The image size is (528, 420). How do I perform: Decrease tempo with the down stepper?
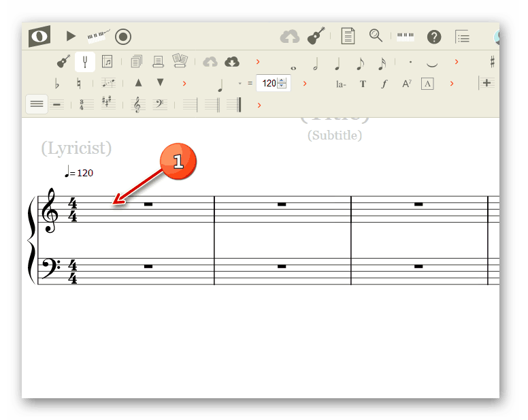coord(282,86)
